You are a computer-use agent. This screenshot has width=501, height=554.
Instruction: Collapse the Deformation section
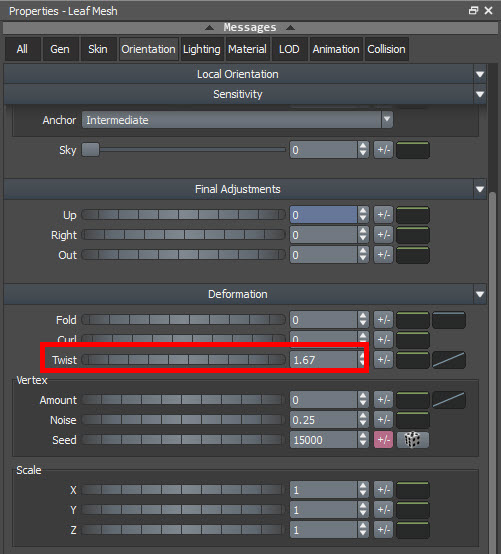(480, 294)
